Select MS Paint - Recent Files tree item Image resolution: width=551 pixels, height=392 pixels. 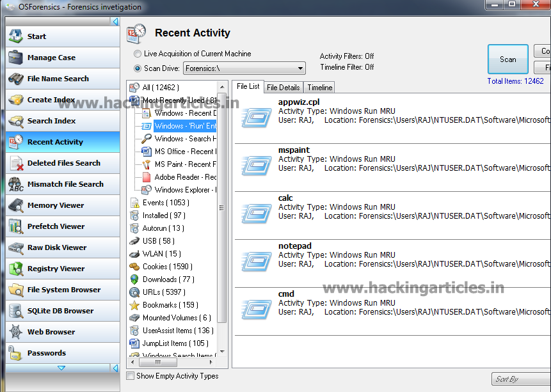(x=179, y=164)
